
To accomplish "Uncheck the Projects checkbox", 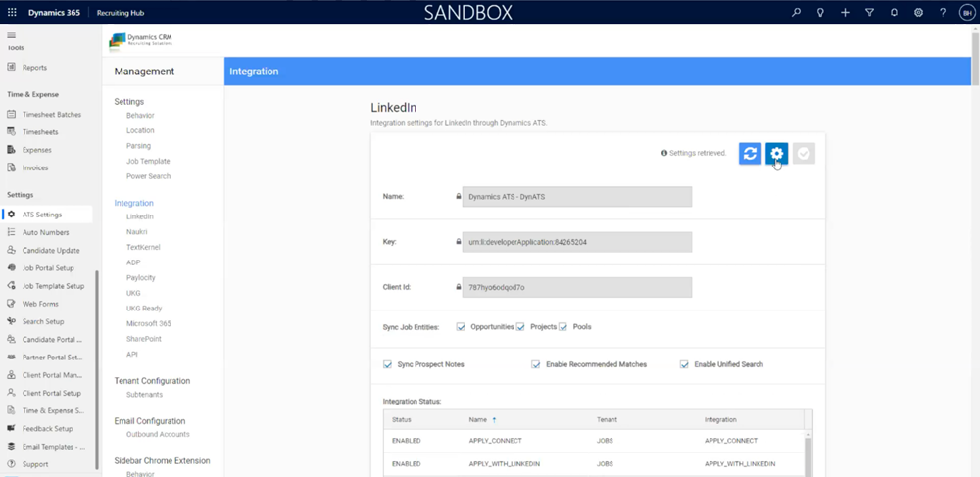I will [520, 326].
